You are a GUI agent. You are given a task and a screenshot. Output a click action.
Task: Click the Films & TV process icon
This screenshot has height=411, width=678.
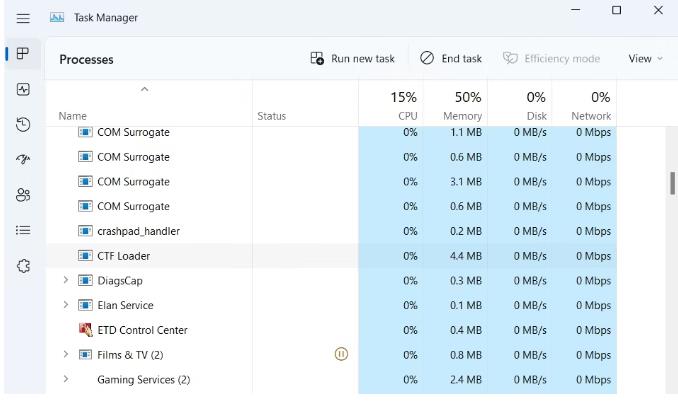click(85, 355)
